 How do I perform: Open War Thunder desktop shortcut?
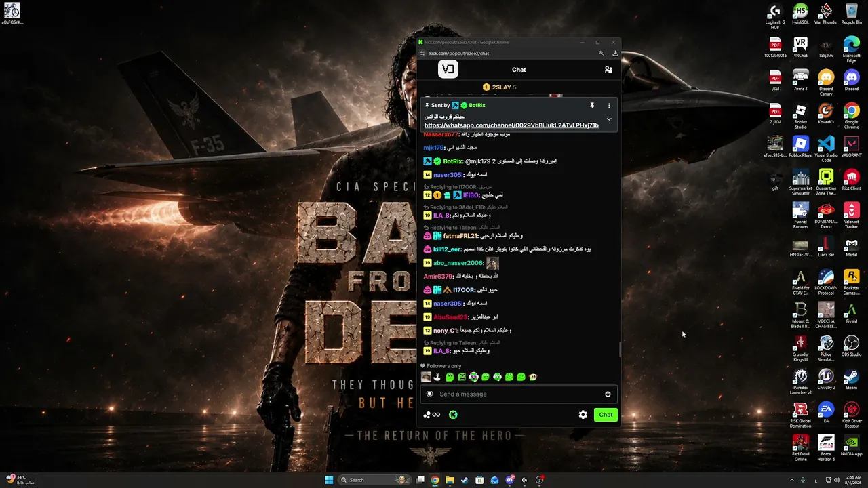pyautogui.click(x=826, y=14)
